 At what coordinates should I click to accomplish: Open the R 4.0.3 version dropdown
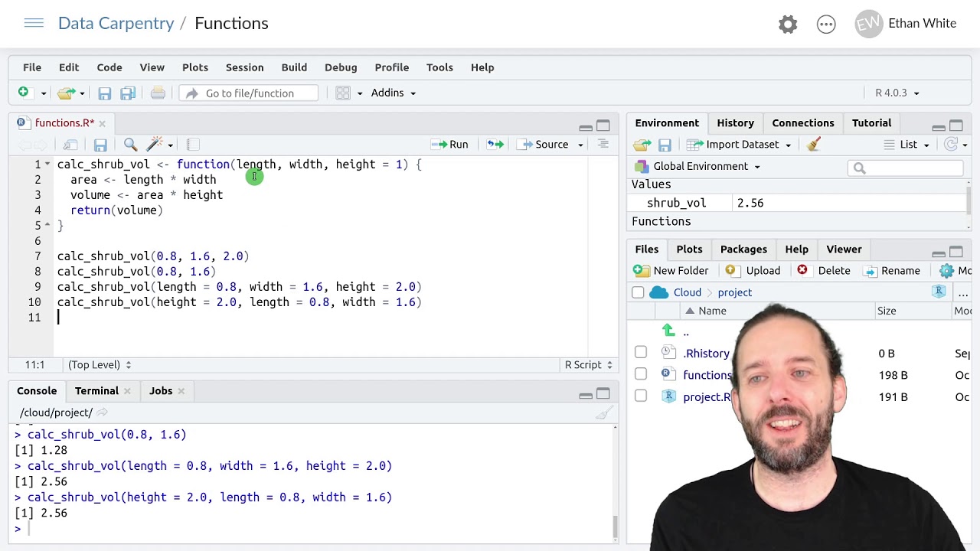897,93
